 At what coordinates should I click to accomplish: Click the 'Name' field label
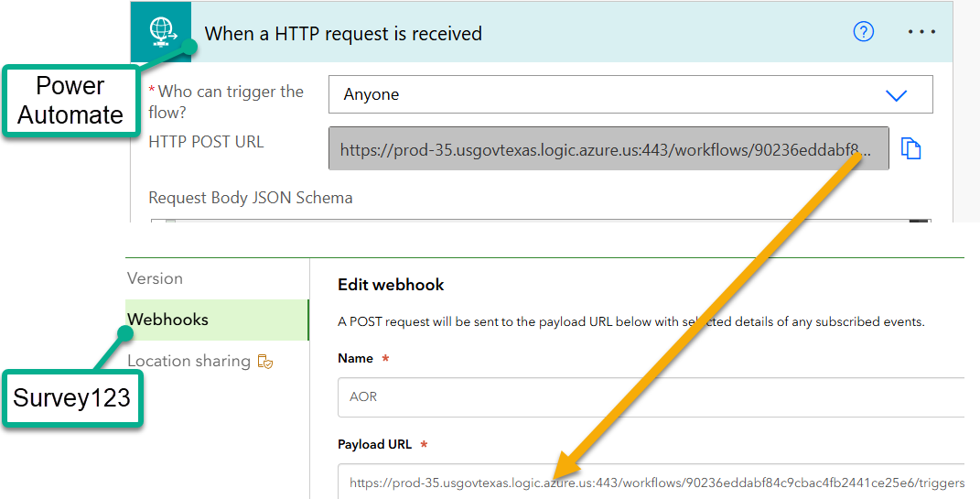coord(355,358)
